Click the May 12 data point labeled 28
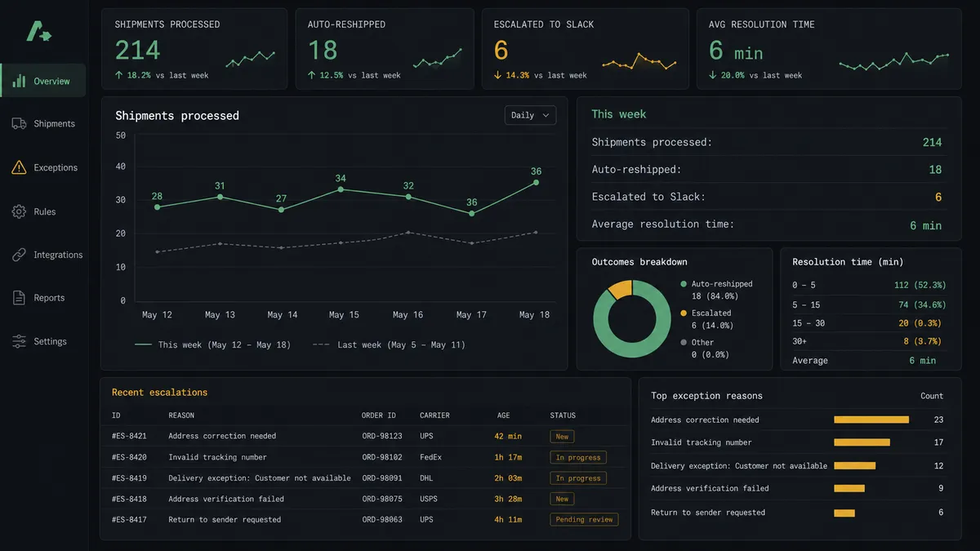Viewport: 980px width, 551px height. pyautogui.click(x=157, y=207)
